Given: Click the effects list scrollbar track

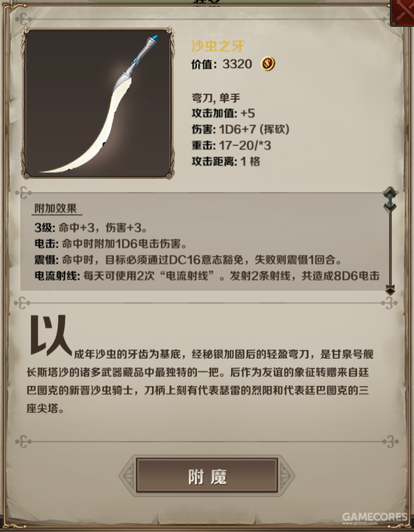Looking at the screenshot, I should [391, 248].
